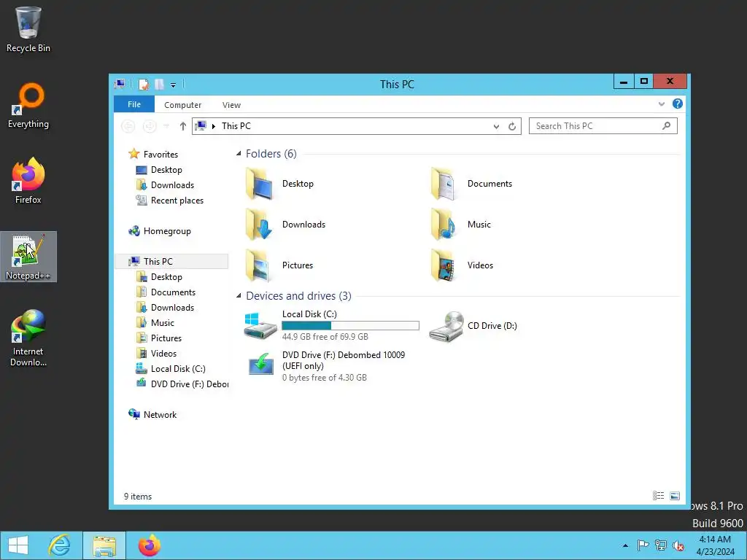Go up one level with the up arrow
The height and width of the screenshot is (560, 747).
point(183,126)
